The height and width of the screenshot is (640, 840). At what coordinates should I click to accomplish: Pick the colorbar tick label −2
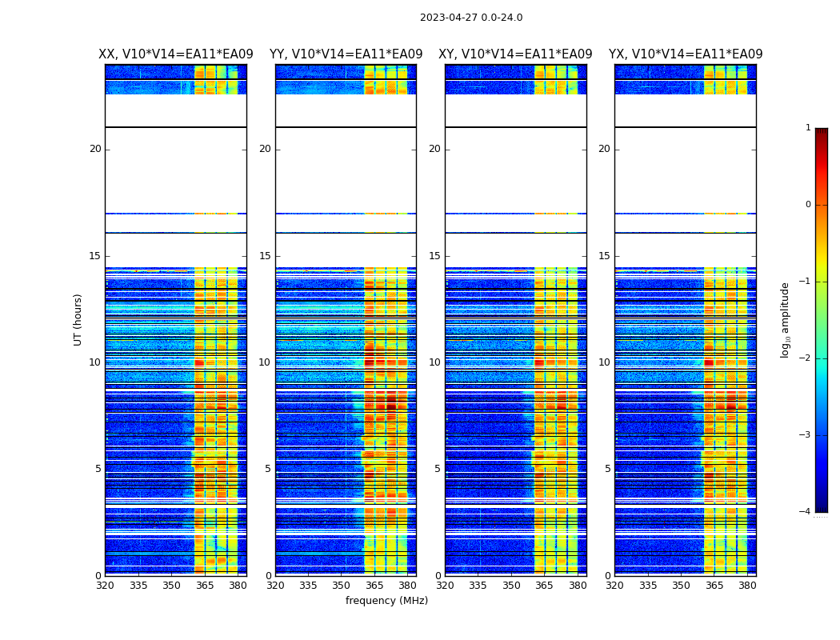click(805, 358)
